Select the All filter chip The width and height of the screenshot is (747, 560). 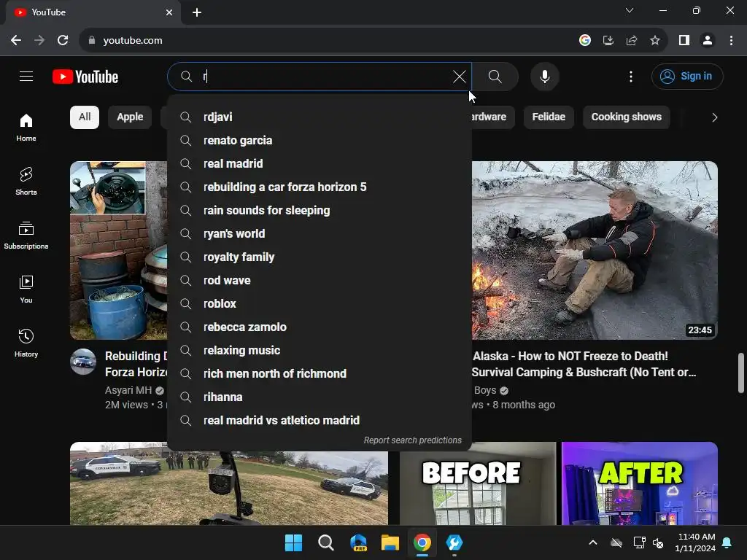click(x=85, y=117)
